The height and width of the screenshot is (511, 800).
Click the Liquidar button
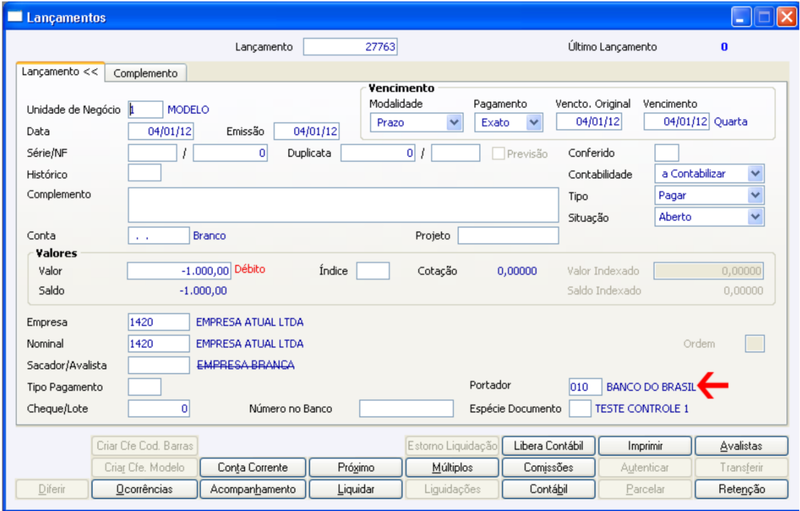[x=356, y=489]
